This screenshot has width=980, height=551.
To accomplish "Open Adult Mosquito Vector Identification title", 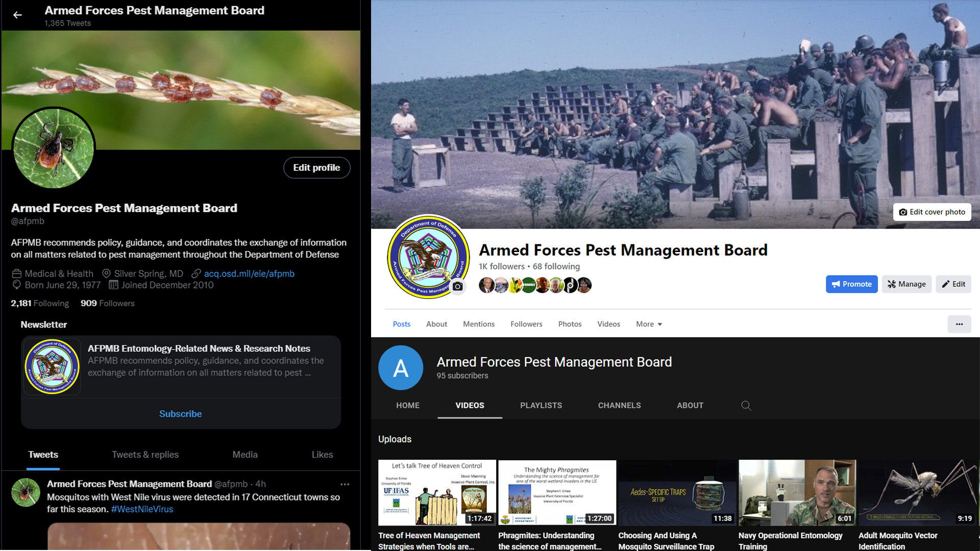I will click(898, 541).
